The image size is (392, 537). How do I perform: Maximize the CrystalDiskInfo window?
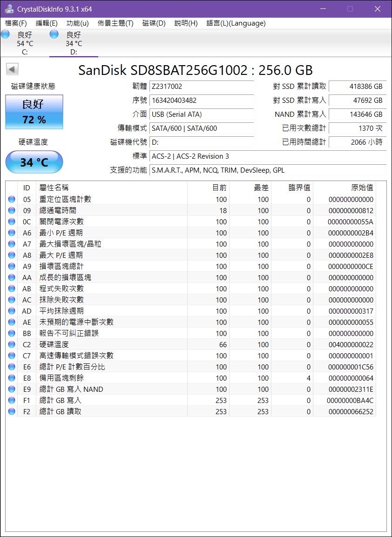pos(350,9)
